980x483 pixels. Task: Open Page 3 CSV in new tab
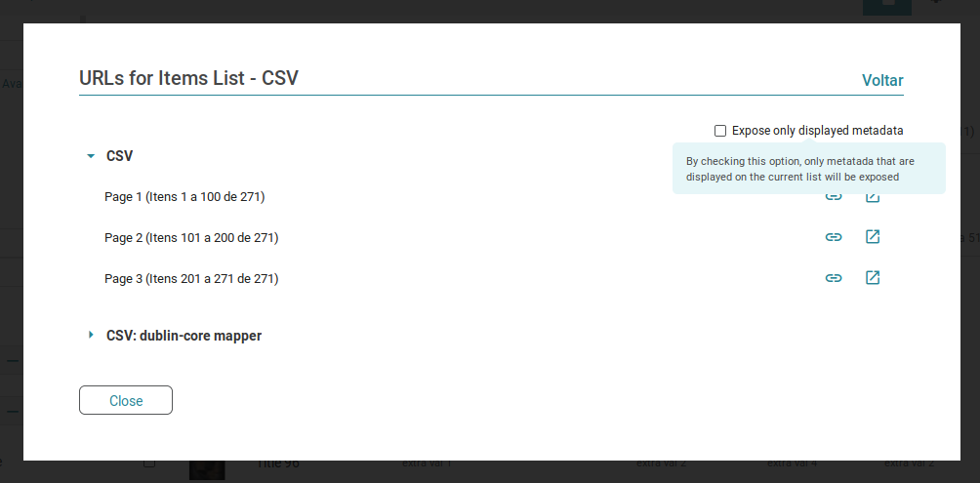[x=873, y=277]
